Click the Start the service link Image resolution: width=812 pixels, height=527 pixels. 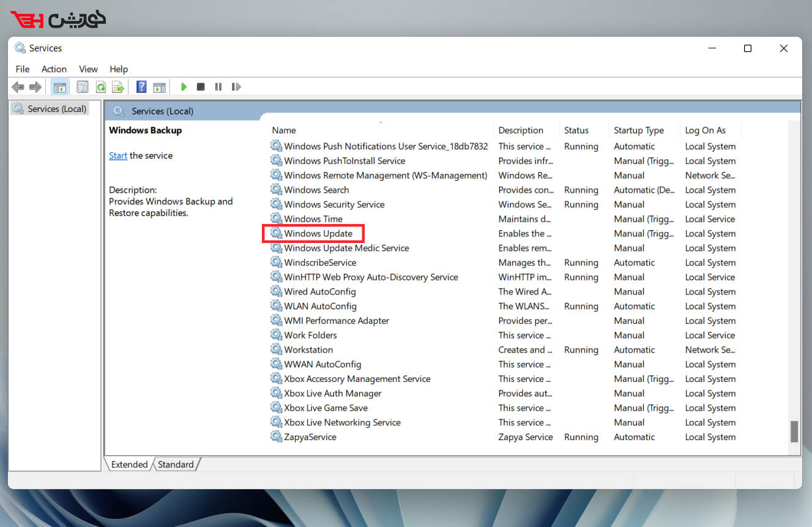117,155
